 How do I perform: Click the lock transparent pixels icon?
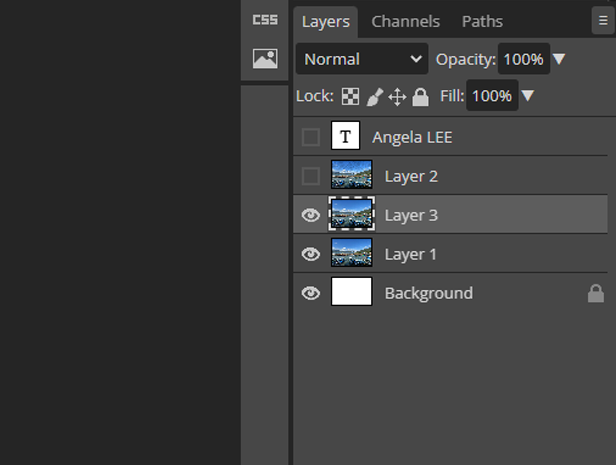tap(350, 97)
